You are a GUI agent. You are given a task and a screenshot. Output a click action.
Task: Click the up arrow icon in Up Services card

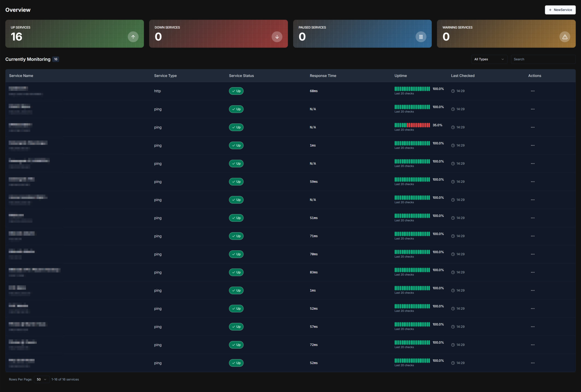point(133,37)
